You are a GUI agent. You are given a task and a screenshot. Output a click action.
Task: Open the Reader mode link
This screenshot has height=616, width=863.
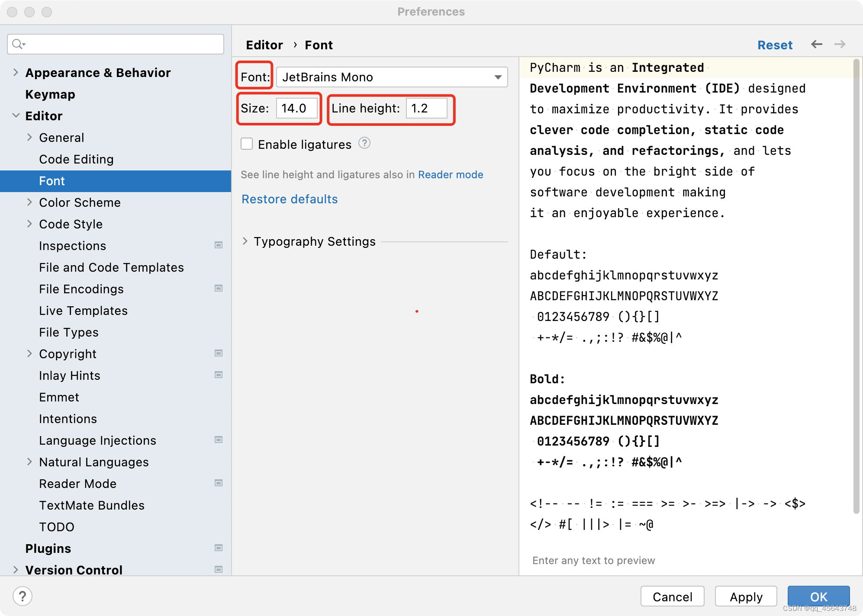pos(451,174)
